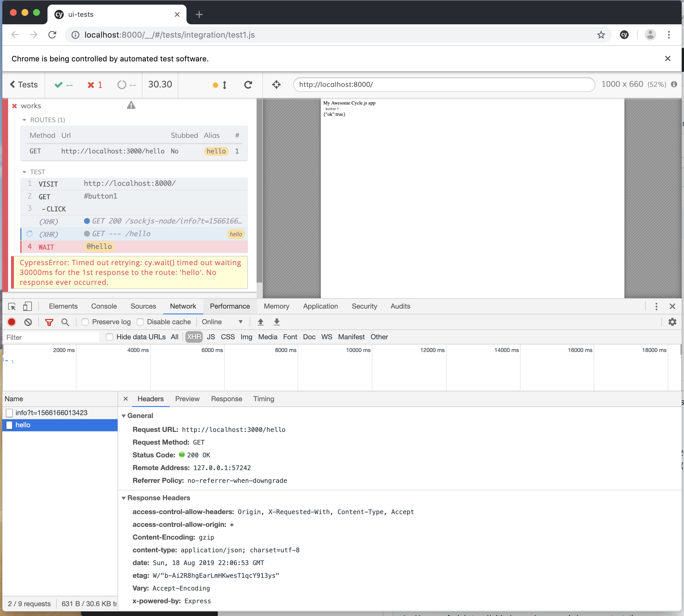Select the hello request in the Name list
This screenshot has width=684, height=616.
(23, 425)
